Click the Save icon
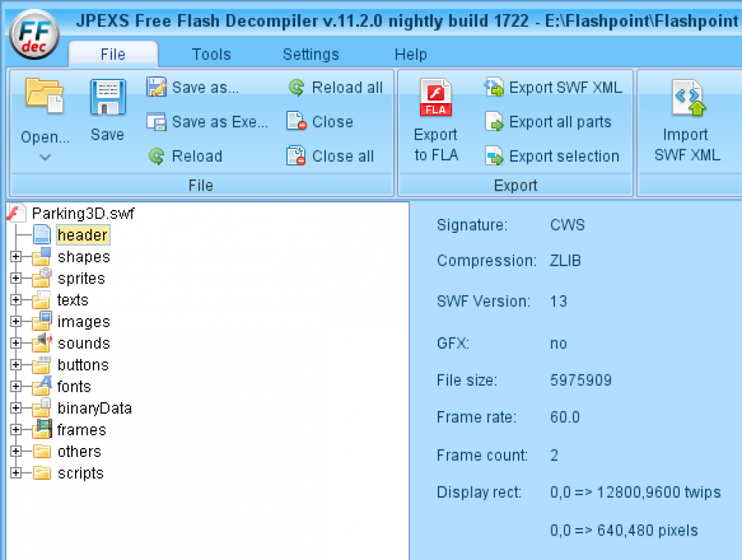Viewport: 742px width, 560px height. [x=107, y=97]
